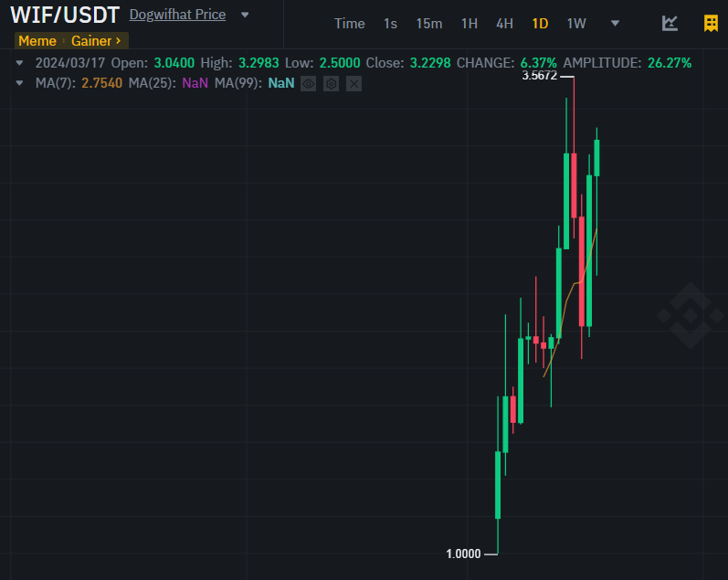
Task: Click the Close value 3.2298
Action: coord(430,63)
